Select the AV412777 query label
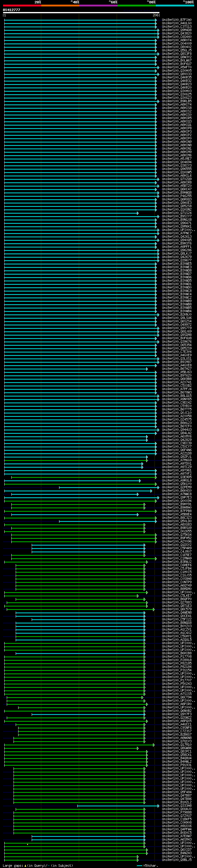This screenshot has width=197, height=868. (x=11, y=10)
